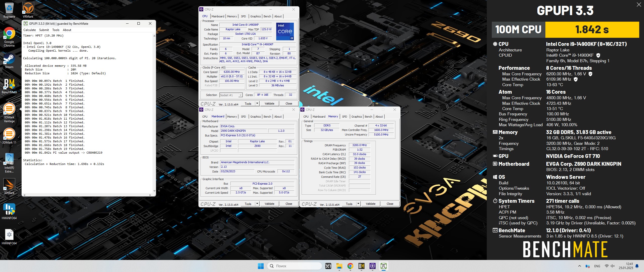Open the Tools menu in GPUPI
This screenshot has height=272, width=644.
pyautogui.click(x=56, y=30)
